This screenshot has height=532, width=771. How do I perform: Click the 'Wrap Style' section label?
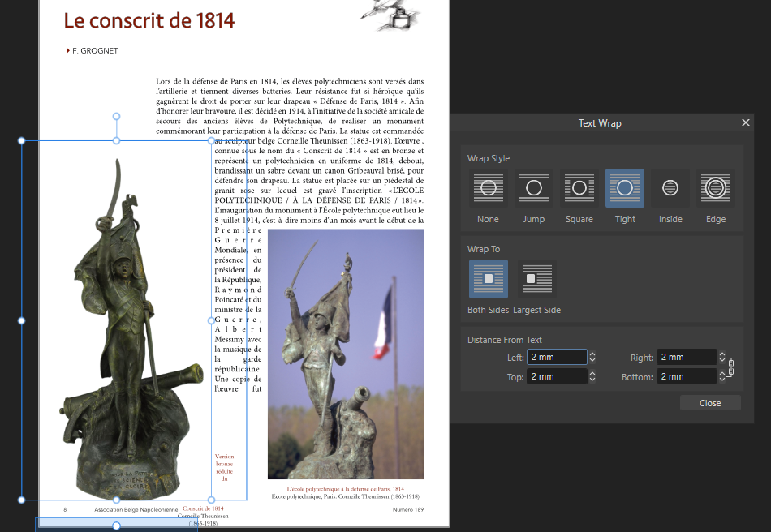[x=489, y=158]
